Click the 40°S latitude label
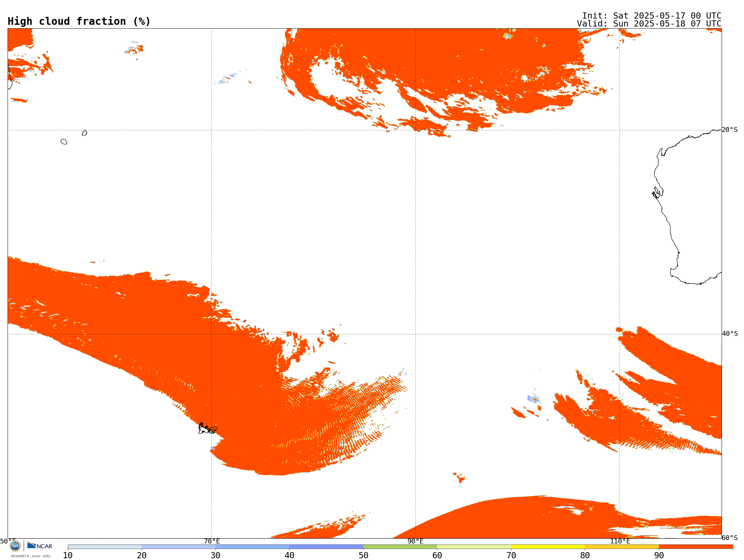The height and width of the screenshot is (560, 744). pyautogui.click(x=730, y=334)
